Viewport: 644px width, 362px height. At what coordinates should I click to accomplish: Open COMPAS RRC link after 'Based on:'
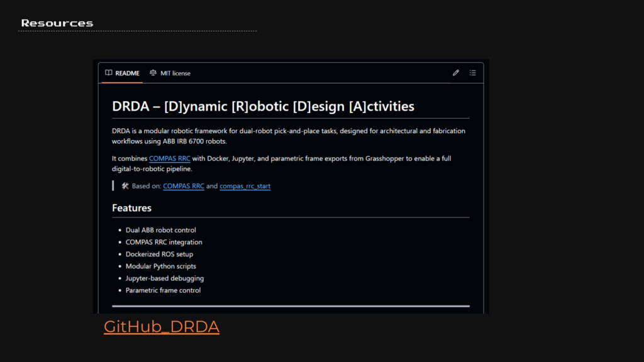click(x=184, y=186)
